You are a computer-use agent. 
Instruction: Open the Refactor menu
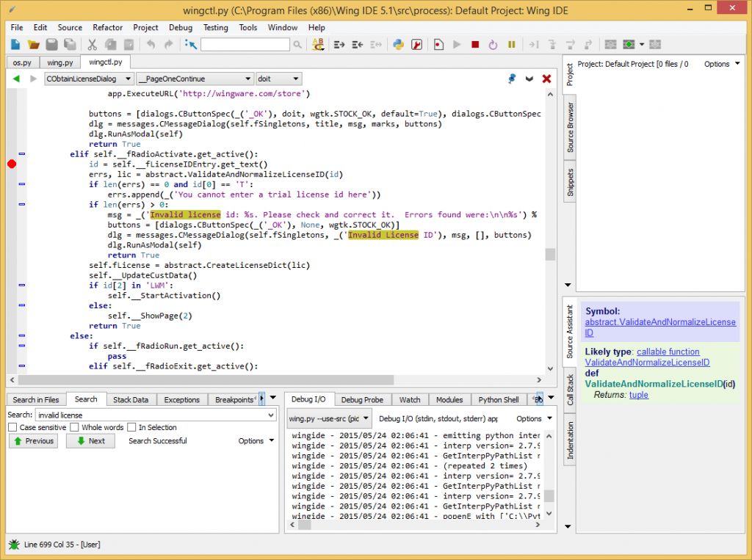107,27
